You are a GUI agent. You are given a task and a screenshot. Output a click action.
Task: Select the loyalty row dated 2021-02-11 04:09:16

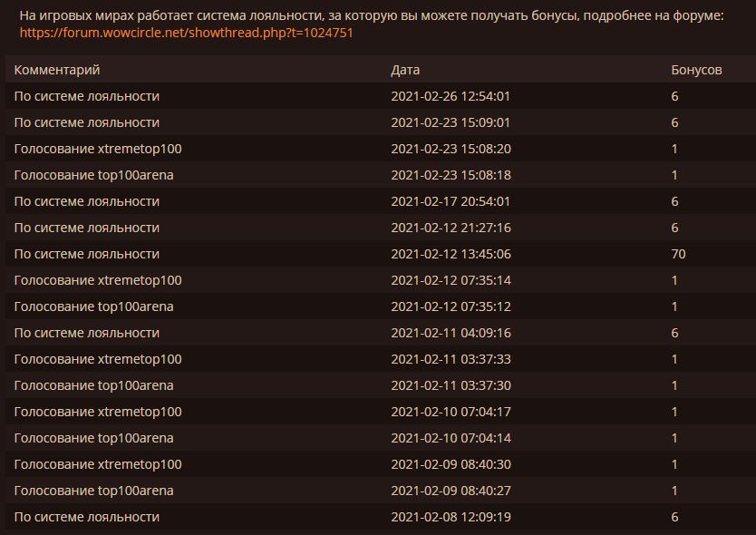click(x=381, y=333)
